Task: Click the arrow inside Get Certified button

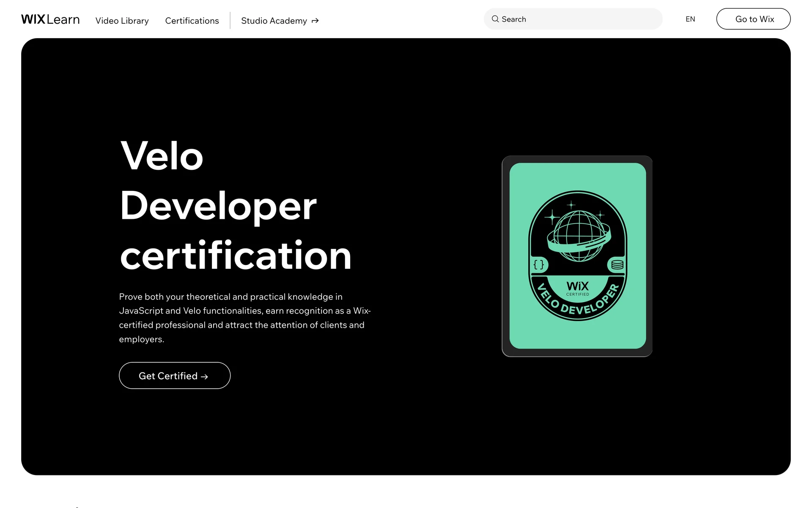Action: pos(204,377)
